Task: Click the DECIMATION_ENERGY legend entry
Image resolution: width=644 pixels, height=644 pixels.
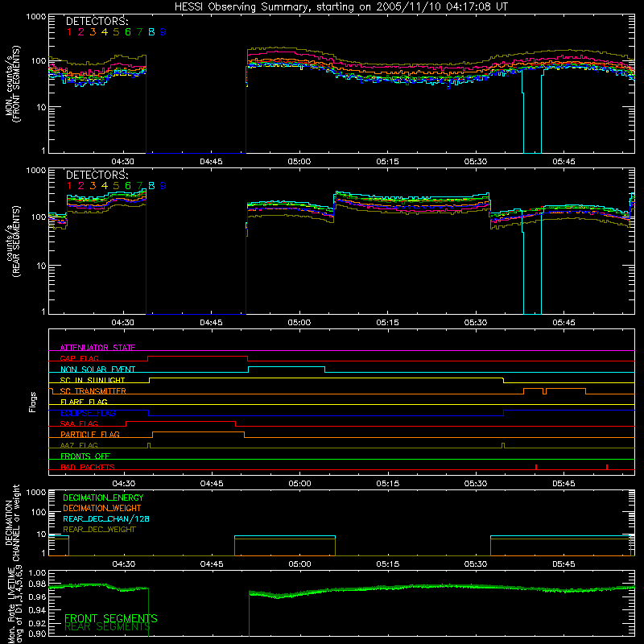Action: coord(103,497)
